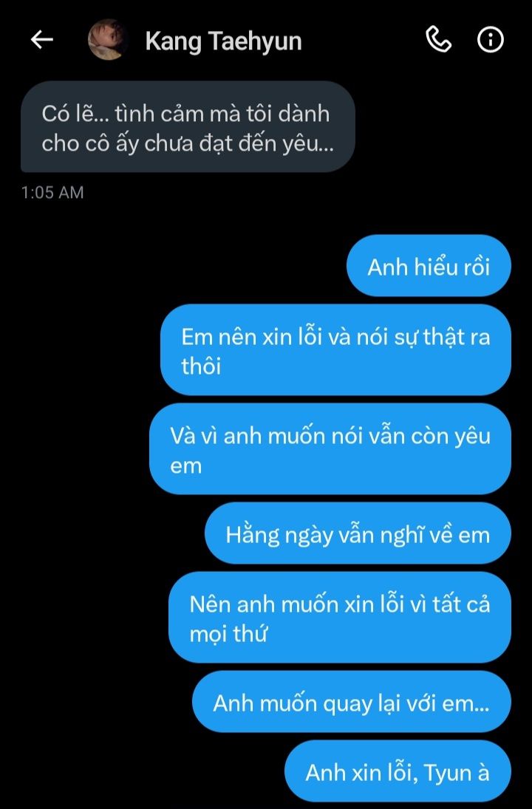Select the received message "Có lẽ... tình cảm"
The image size is (532, 809).
(188, 127)
